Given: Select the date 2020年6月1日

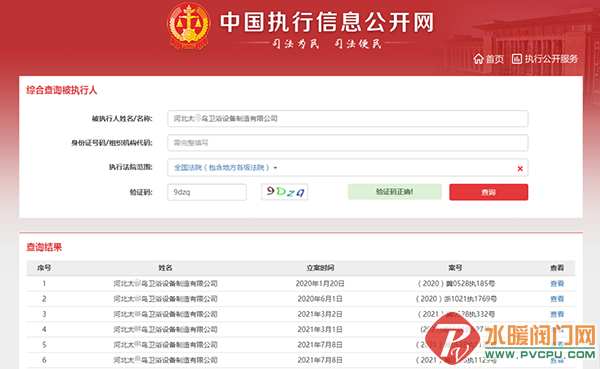Looking at the screenshot, I should (320, 299).
